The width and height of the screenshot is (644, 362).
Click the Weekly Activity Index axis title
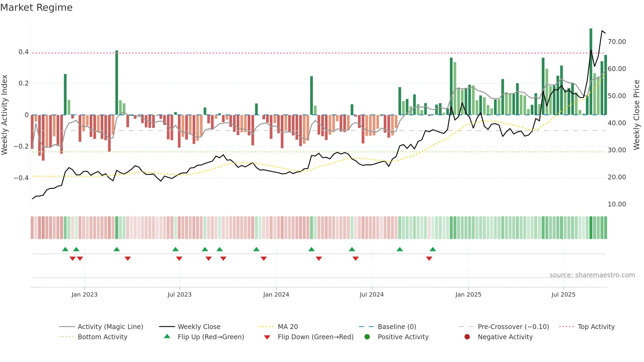pyautogui.click(x=5, y=115)
